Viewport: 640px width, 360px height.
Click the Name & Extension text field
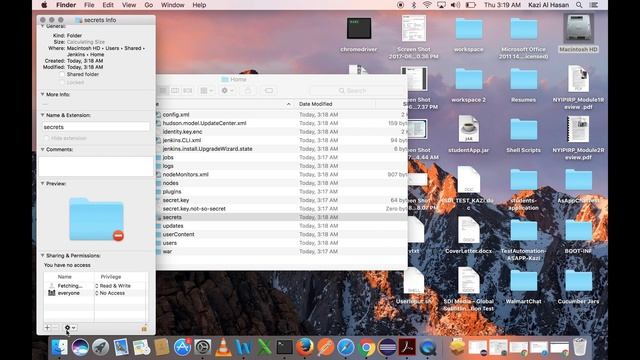click(x=96, y=127)
